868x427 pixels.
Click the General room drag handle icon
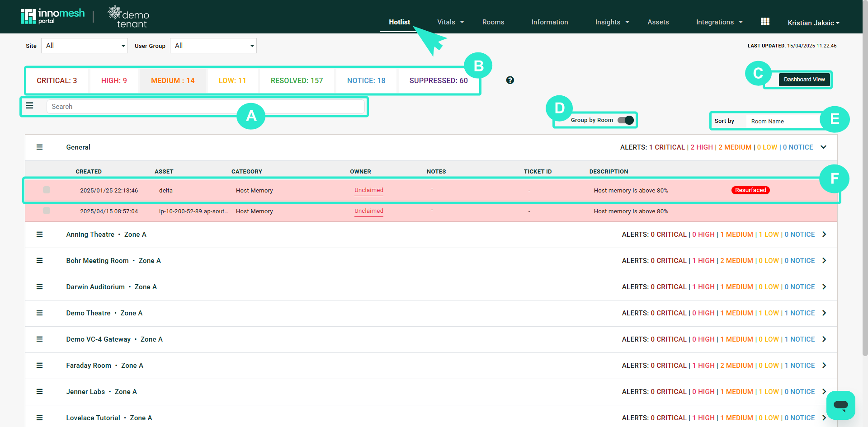[x=40, y=147]
